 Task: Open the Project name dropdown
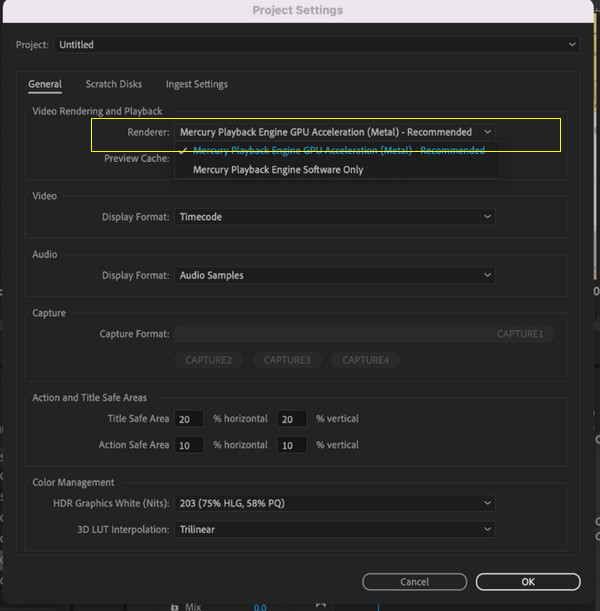[317, 45]
